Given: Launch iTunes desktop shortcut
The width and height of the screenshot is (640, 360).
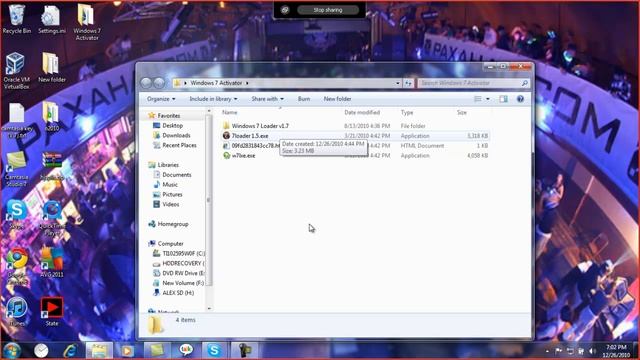Looking at the screenshot, I should pyautogui.click(x=17, y=311).
